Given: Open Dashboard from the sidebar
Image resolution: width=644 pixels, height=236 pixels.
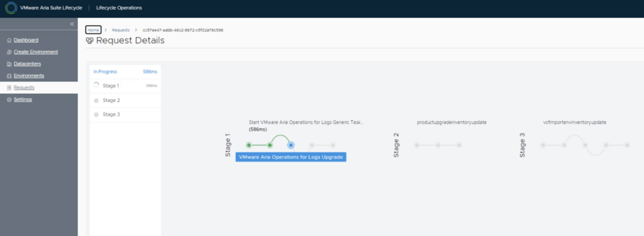Looking at the screenshot, I should click(26, 40).
